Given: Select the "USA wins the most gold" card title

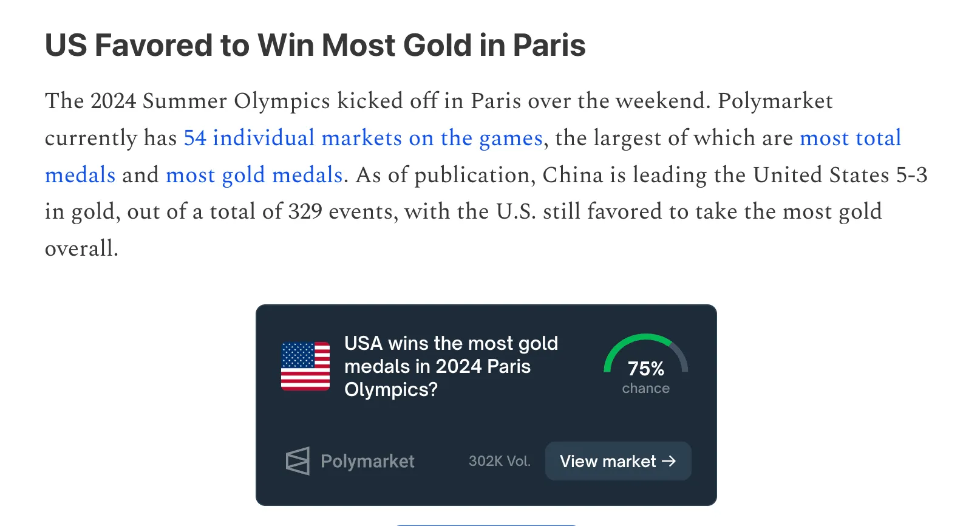Looking at the screenshot, I should (451, 344).
